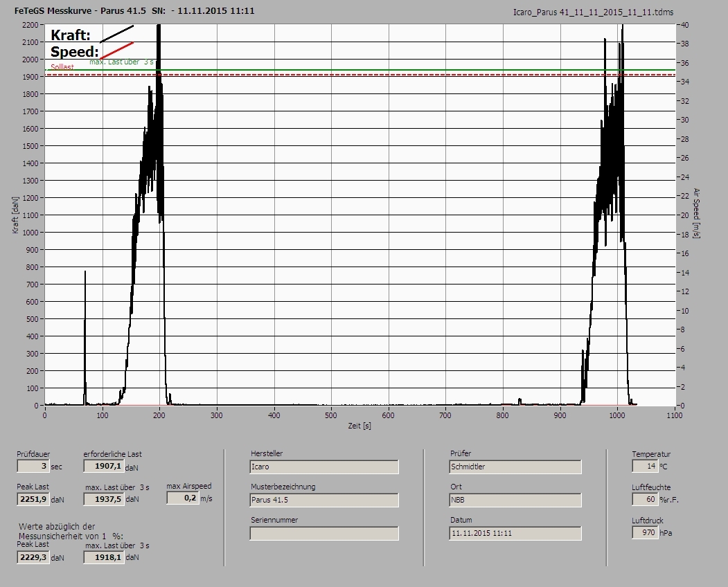Click the empty Seriennummer field
The width and height of the screenshot is (728, 587).
coord(324,534)
